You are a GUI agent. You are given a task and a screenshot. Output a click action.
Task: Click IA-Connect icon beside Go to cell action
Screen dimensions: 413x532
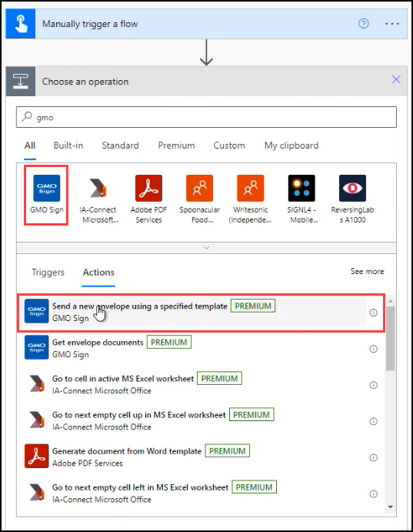37,383
